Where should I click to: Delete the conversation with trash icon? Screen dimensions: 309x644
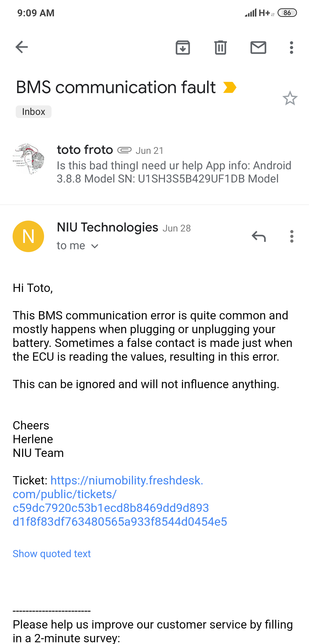tap(220, 48)
